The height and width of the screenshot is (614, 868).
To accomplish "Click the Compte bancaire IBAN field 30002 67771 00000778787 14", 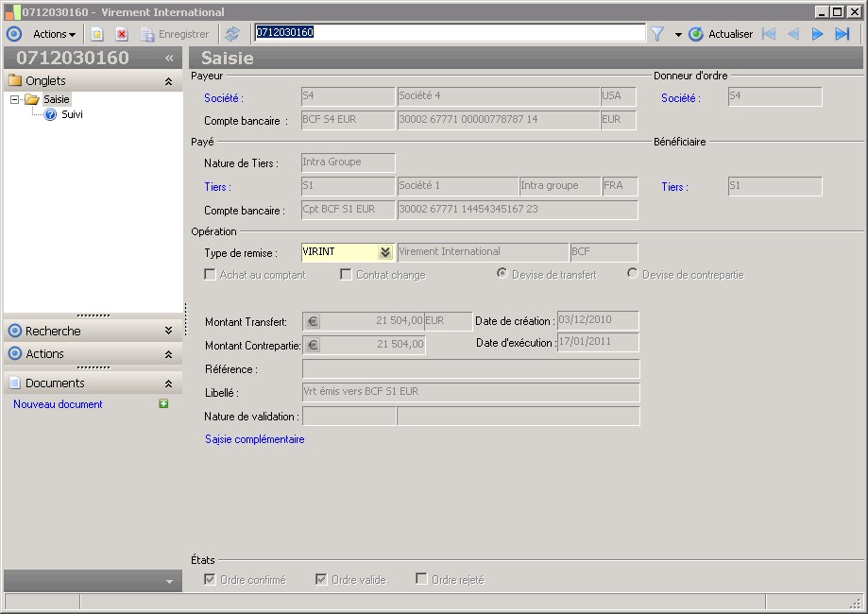I will (x=499, y=120).
